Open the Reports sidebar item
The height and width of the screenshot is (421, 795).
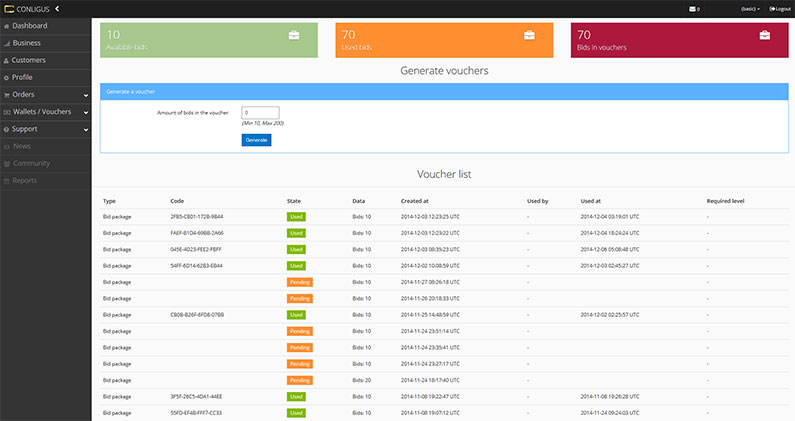click(x=25, y=180)
